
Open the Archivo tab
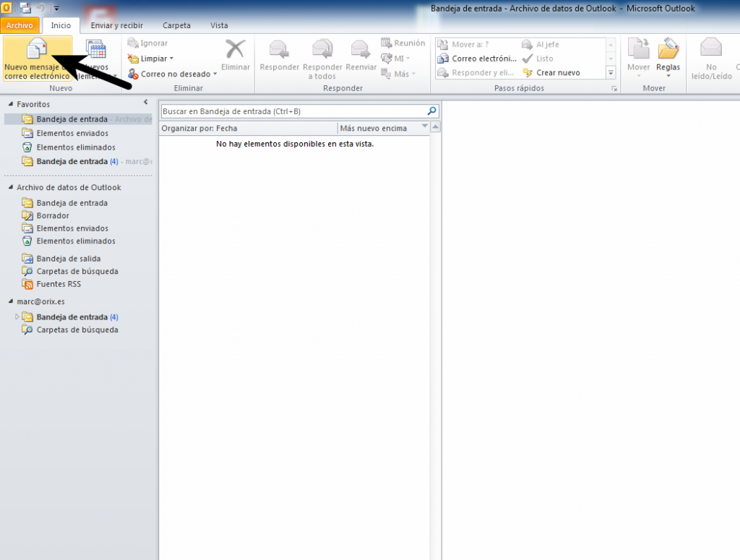click(20, 25)
